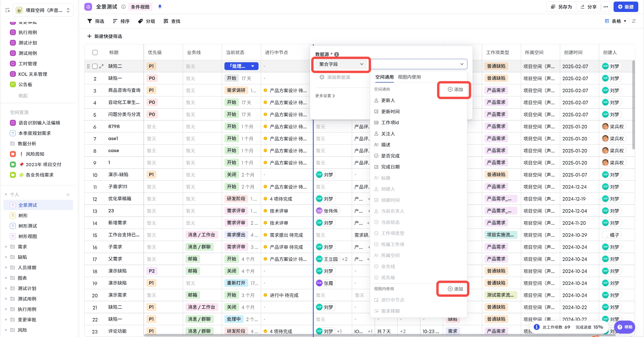Viewport: 644px width, 337px height.
Task: Click the 条件视图 tag
Action: pos(140,7)
